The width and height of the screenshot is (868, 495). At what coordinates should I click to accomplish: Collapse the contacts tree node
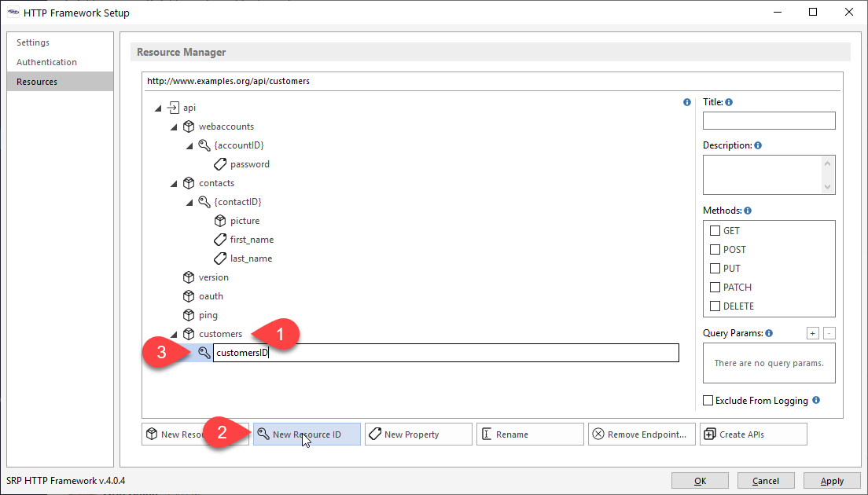[174, 183]
